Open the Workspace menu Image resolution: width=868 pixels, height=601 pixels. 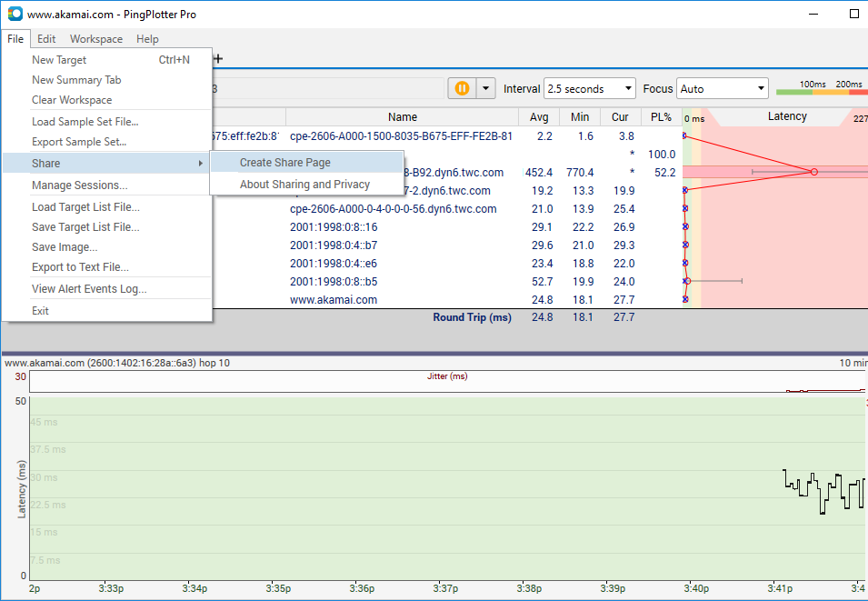point(95,38)
